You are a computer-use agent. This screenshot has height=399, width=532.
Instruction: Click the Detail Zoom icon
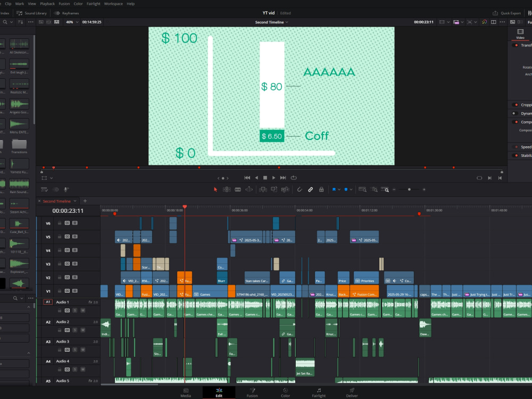[x=374, y=190]
